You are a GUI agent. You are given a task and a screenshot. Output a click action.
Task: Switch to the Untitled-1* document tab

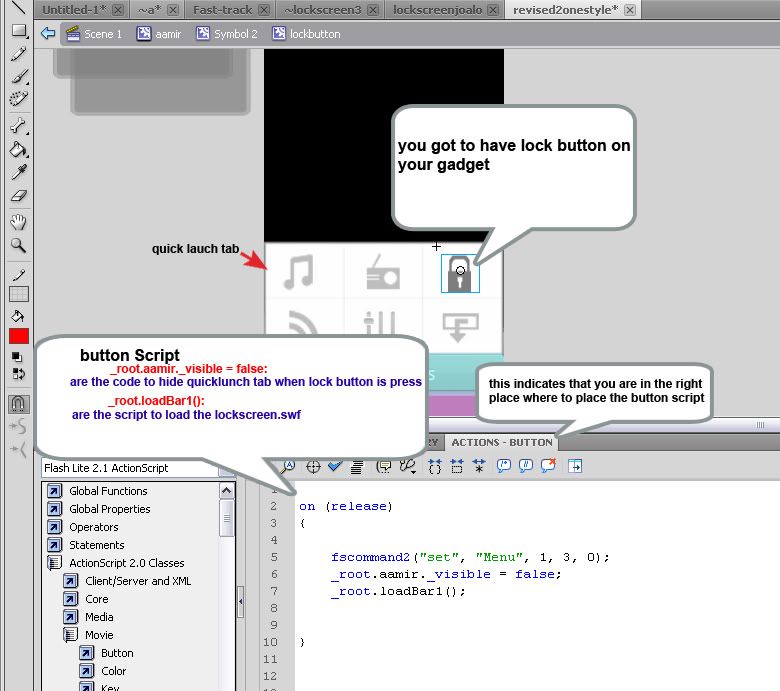point(74,9)
